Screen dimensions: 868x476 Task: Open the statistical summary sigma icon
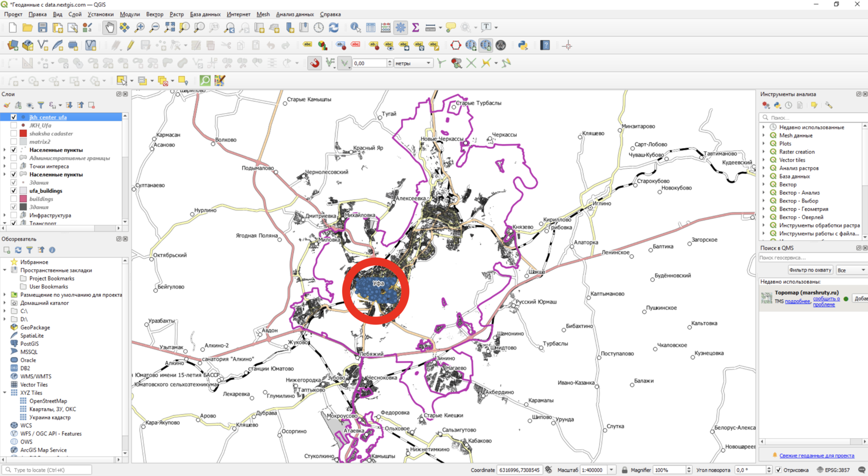[x=415, y=27]
